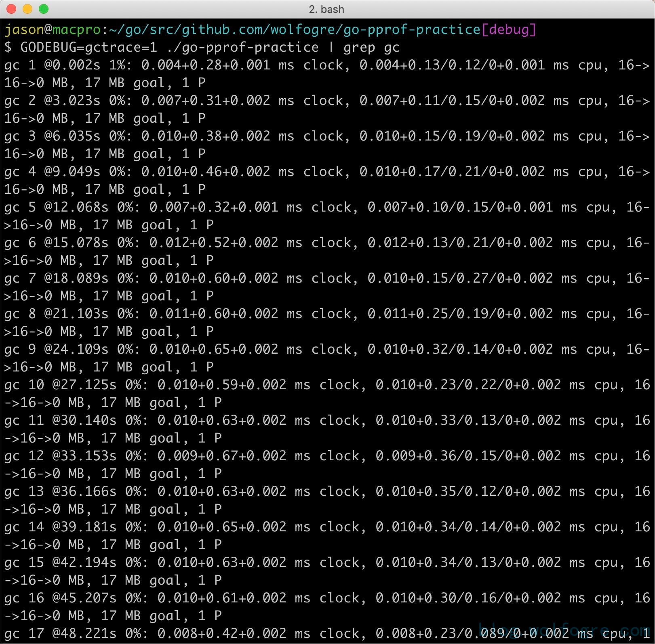655x644 pixels.
Task: Click the GODEBUG=gctrace=1 command text
Action: (x=88, y=47)
